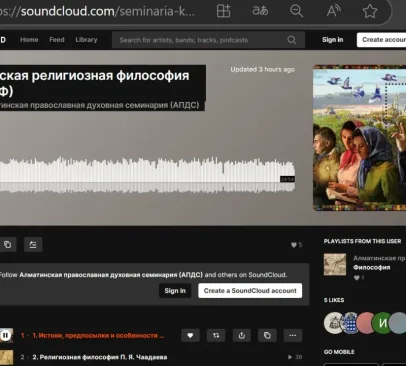Open the browser split screen icon
This screenshot has height=366, width=406.
point(223,11)
